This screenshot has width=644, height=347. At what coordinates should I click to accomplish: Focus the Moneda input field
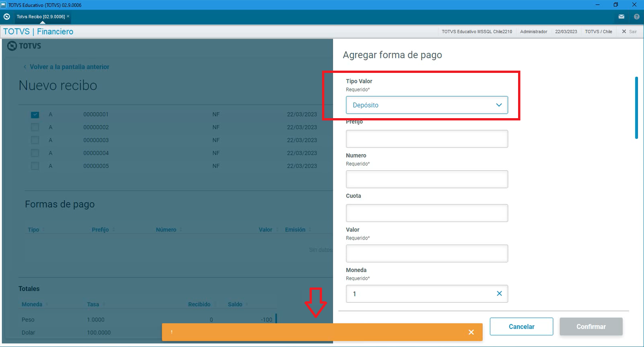(427, 294)
